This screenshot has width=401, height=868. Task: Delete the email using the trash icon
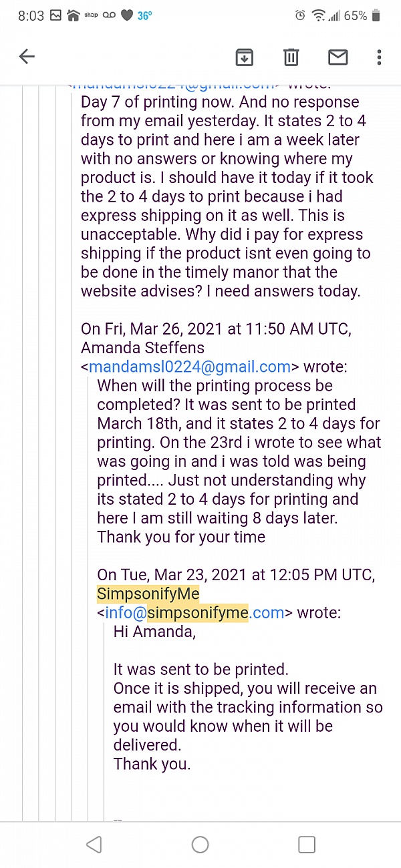pos(291,57)
